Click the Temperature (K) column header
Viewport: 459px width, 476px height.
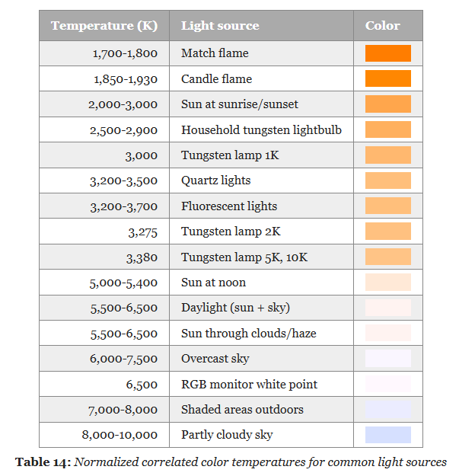click(x=104, y=26)
